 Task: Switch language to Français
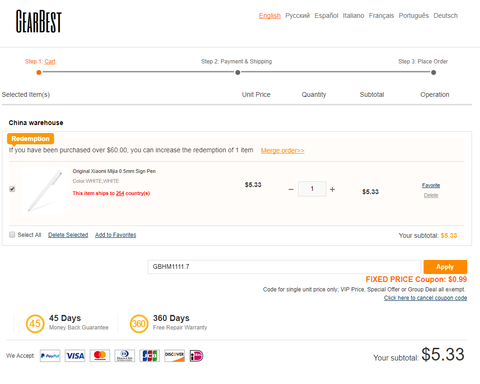381,16
